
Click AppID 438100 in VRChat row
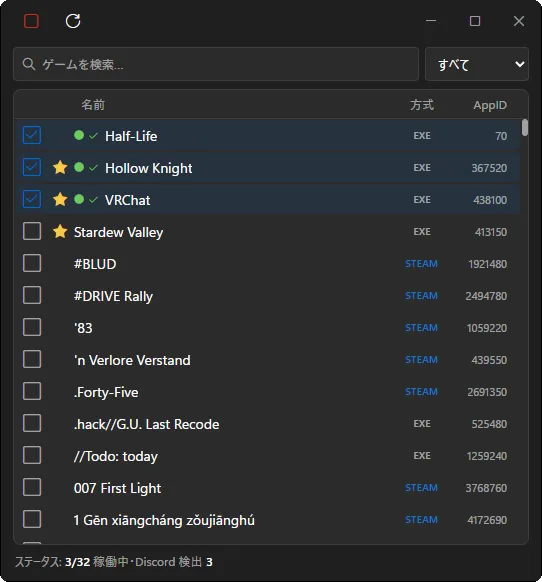(490, 200)
